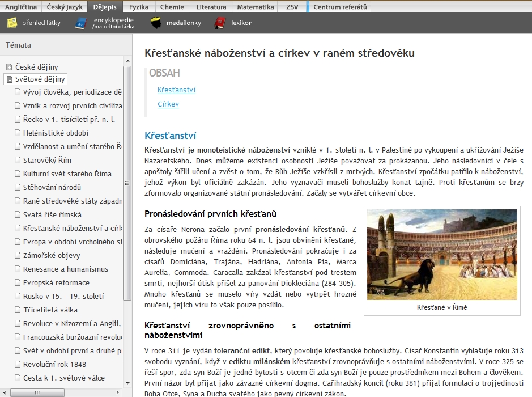532x397 pixels.
Task: Click the Křesťanství section heading
Action: coord(171,136)
